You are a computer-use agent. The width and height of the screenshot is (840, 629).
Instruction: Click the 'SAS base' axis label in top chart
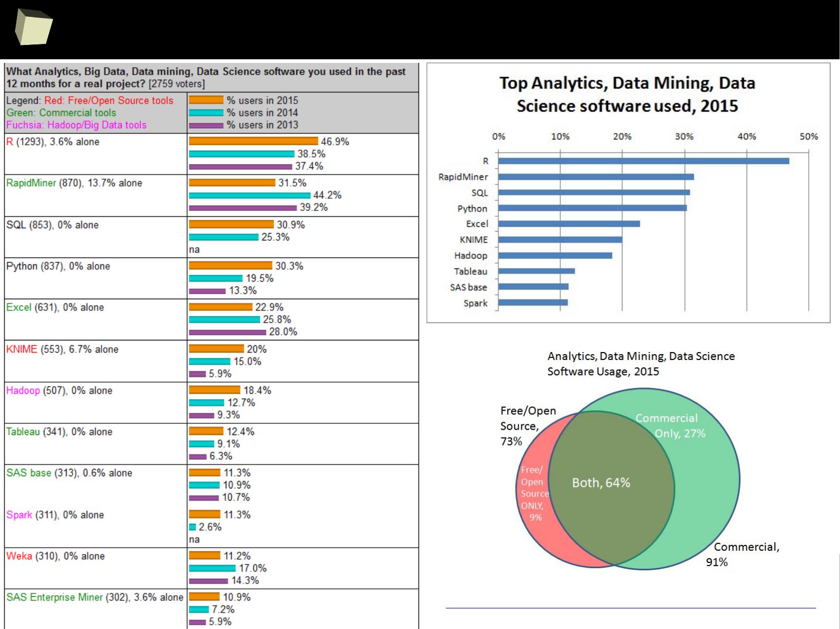[x=469, y=287]
